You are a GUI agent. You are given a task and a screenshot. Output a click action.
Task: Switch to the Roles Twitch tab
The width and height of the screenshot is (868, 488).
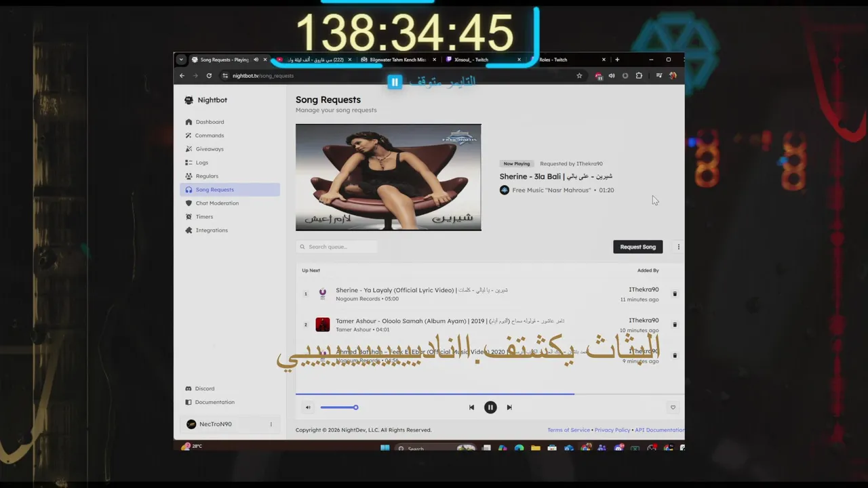[x=568, y=60]
